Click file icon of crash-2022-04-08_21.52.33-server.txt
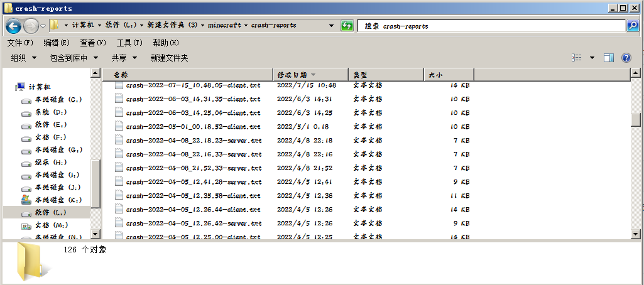The height and width of the screenshot is (285, 644). [x=119, y=168]
